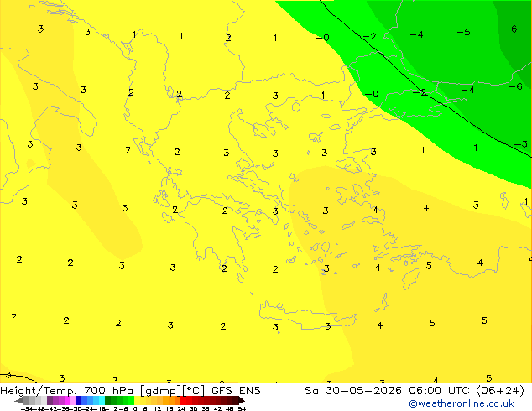
Task: Click the 'Height/Temp. 700 hPa' map title
Action: pyautogui.click(x=66, y=391)
